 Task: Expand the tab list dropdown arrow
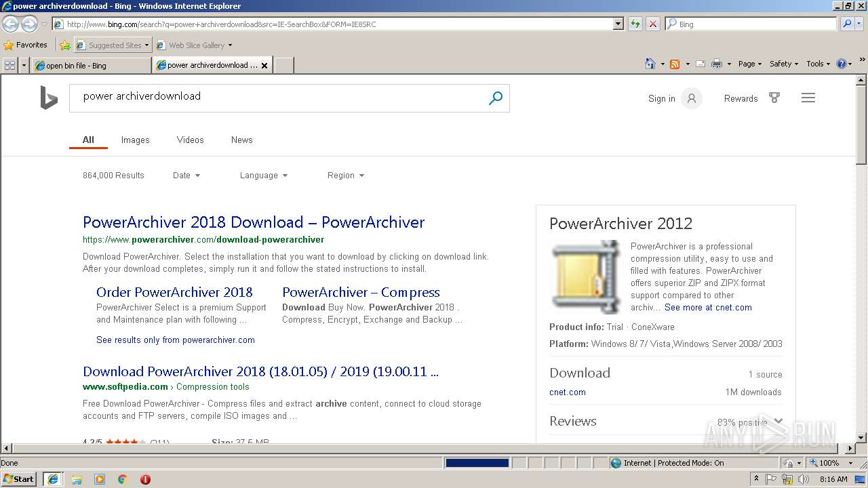click(24, 65)
